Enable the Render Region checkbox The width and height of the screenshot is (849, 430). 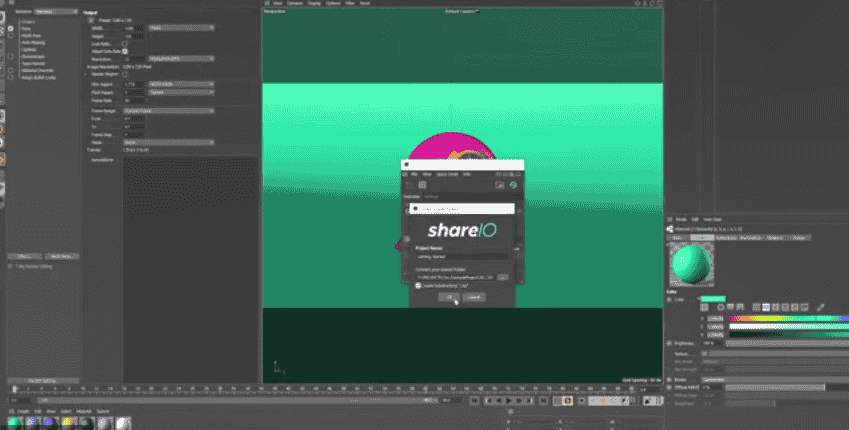coord(125,74)
